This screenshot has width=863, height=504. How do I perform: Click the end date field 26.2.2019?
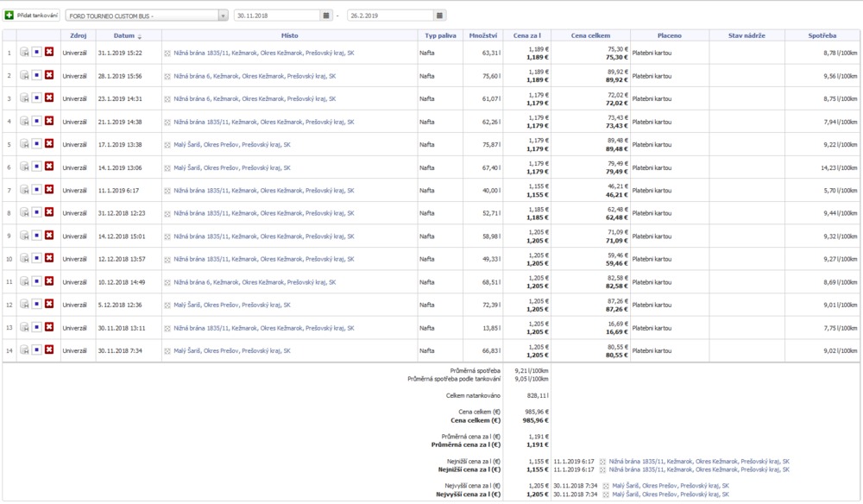click(x=390, y=16)
